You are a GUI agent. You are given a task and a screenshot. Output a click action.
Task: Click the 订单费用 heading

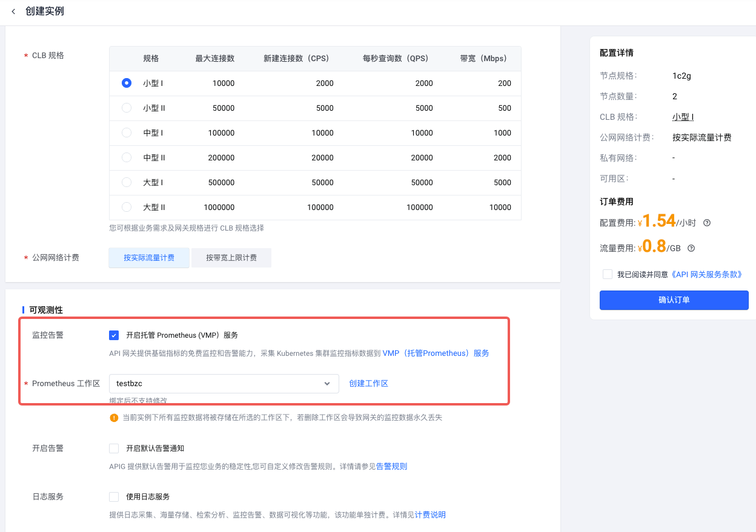point(617,202)
